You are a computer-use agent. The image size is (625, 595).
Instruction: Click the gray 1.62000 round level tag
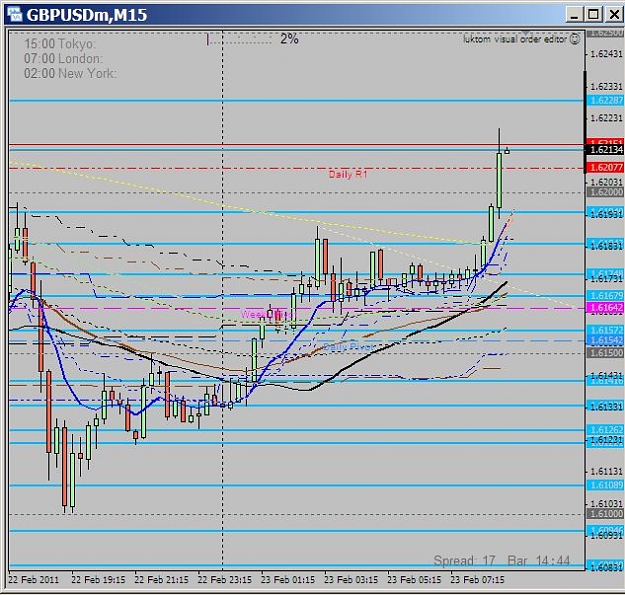[605, 192]
